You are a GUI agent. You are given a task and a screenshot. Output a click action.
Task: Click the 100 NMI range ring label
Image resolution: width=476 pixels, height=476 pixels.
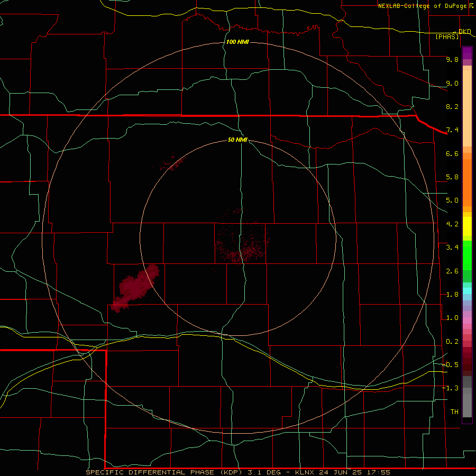click(237, 42)
